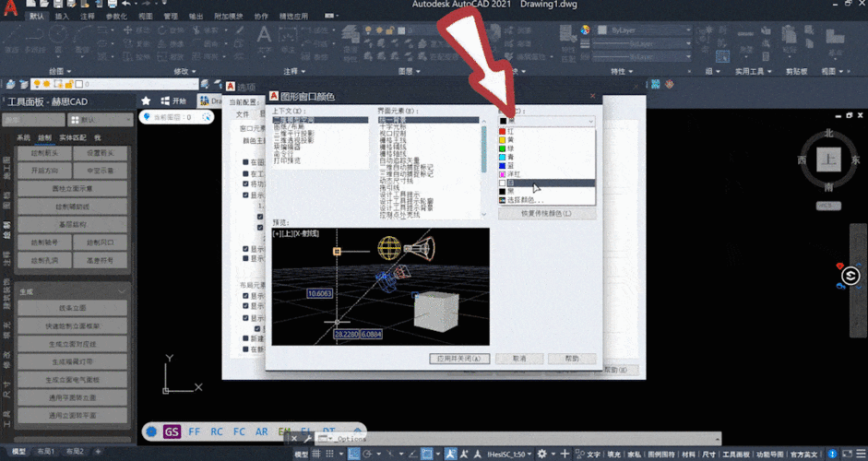Click the top face 上 of the ViewCube

828,160
